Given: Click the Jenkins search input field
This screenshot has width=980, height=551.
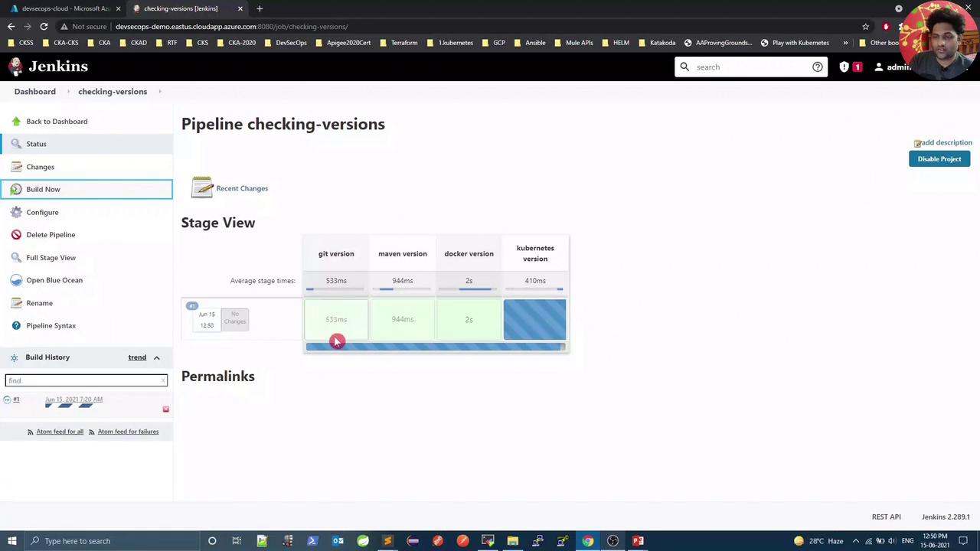Looking at the screenshot, I should [750, 67].
